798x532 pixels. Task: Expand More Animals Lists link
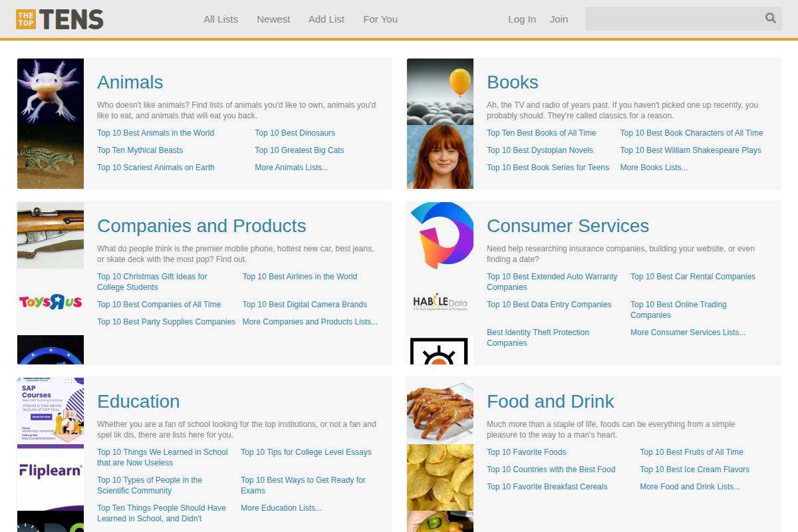point(291,168)
